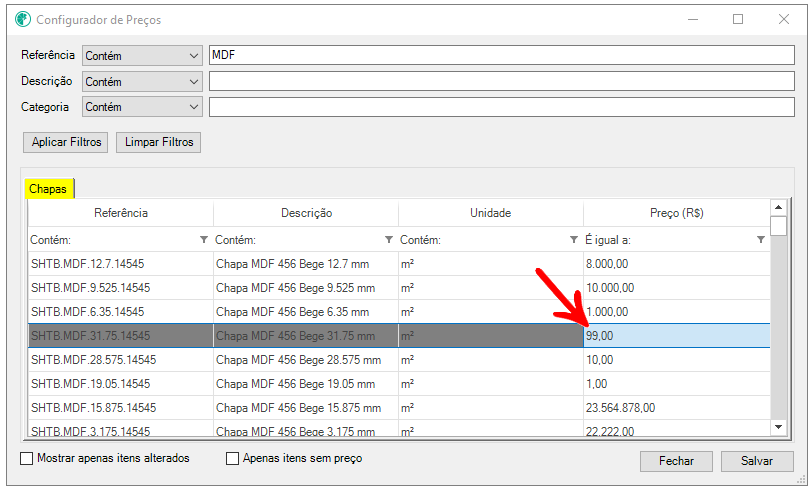The height and width of the screenshot is (492, 812).
Task: Sort by the Unidade column header
Action: (490, 213)
